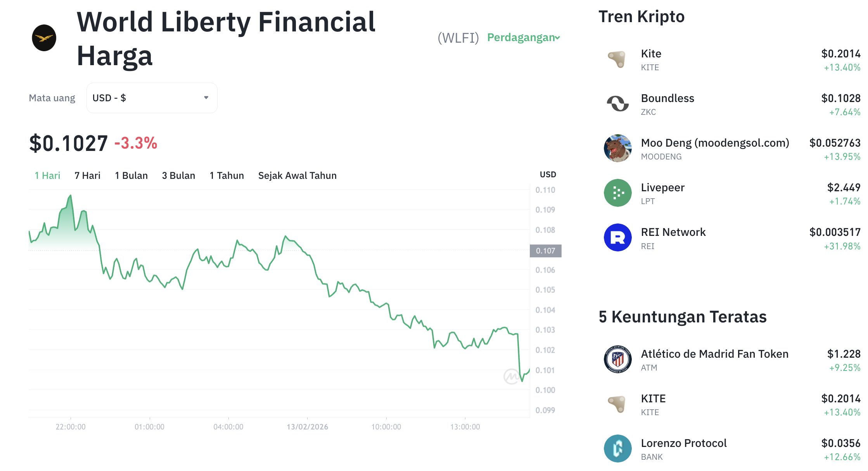Click the World Liberty Financial logo
Viewport: 868px width, 471px height.
(x=44, y=38)
